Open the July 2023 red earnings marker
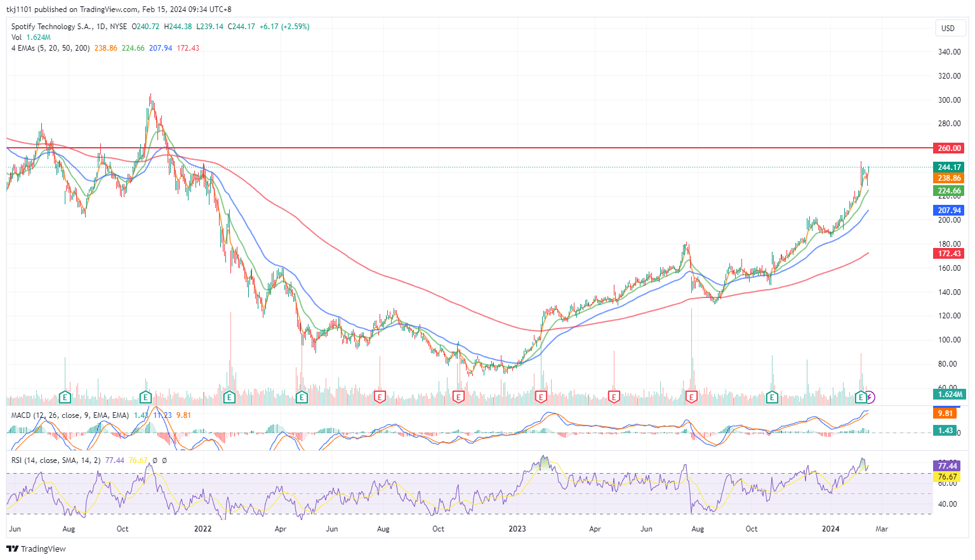975x560 pixels. coord(691,398)
